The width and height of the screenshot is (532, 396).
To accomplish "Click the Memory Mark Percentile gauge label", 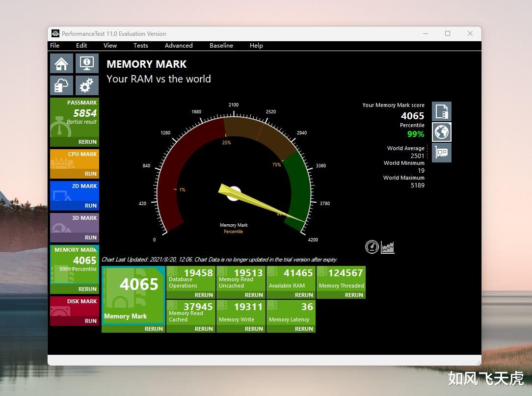I will coord(234,228).
